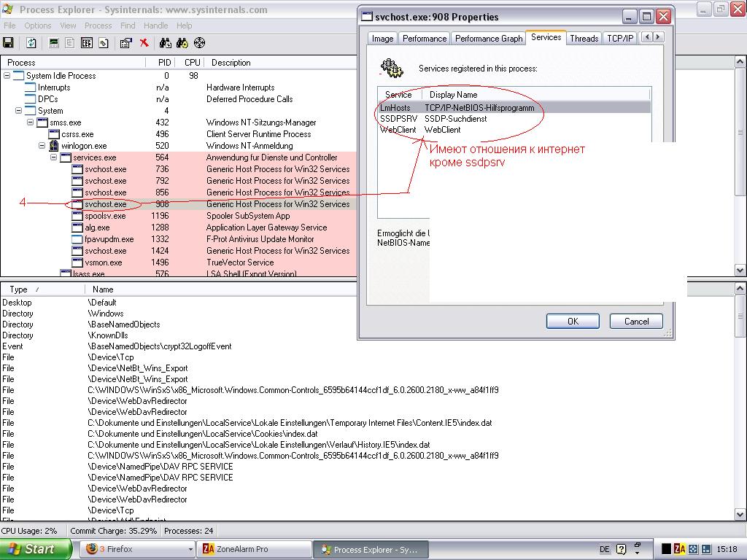Select the SSDPSRV service row

(x=514, y=119)
